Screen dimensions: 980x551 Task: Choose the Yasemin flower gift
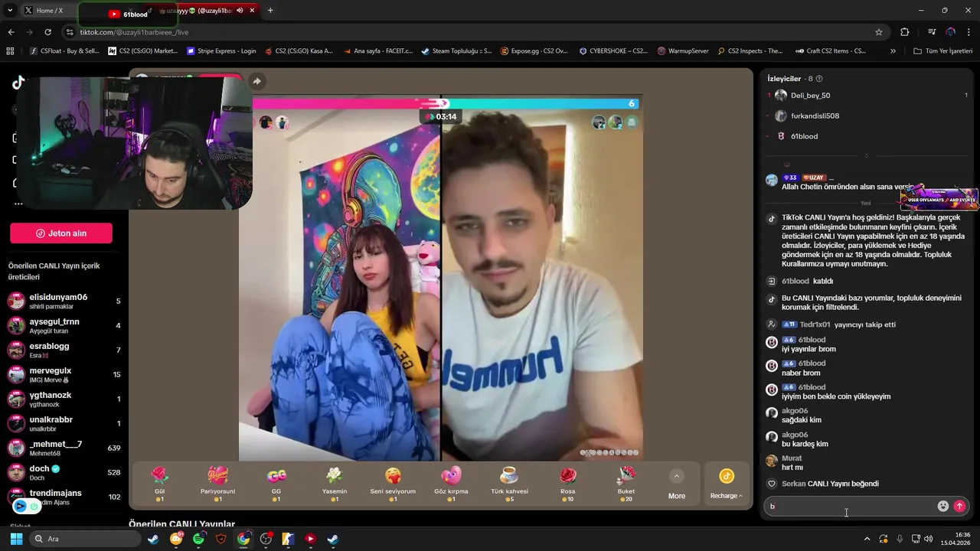click(x=335, y=484)
